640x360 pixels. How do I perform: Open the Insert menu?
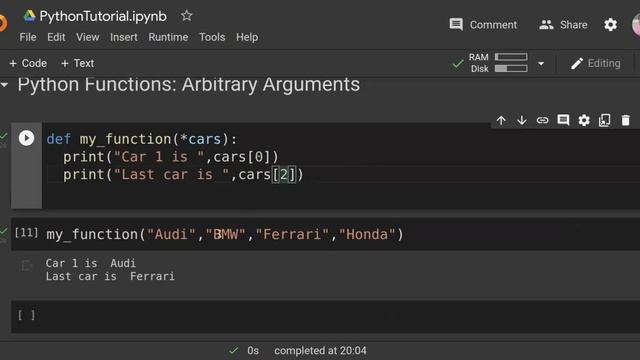(124, 37)
